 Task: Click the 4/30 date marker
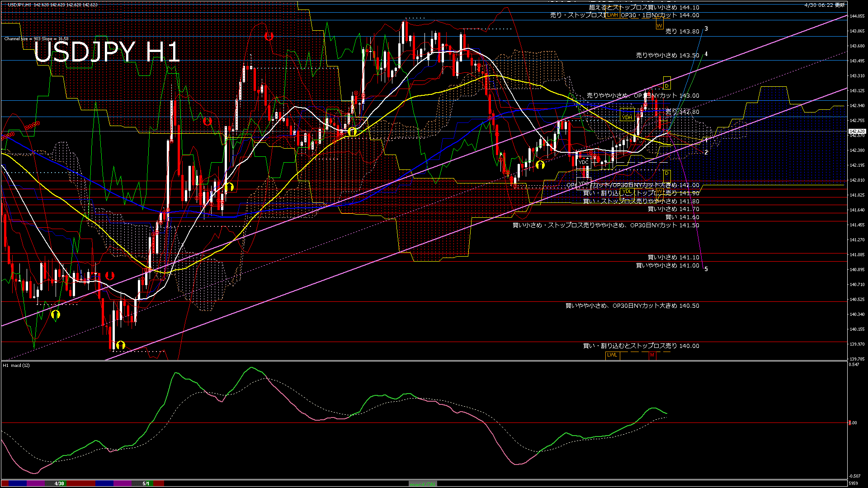(x=59, y=483)
